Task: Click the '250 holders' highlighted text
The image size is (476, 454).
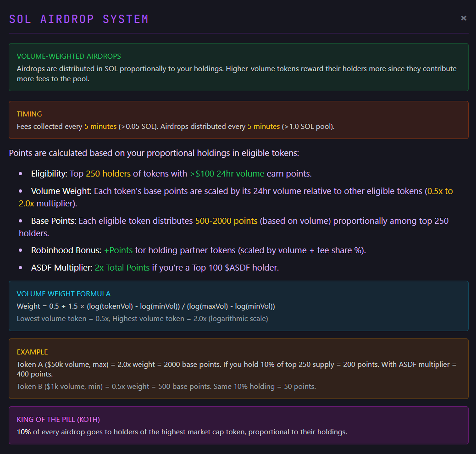Action: tap(108, 173)
